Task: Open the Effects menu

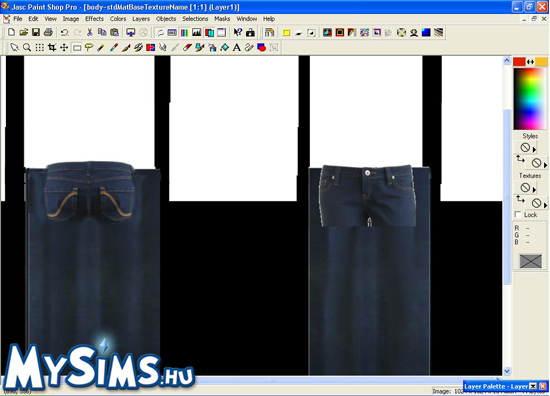Action: point(94,19)
